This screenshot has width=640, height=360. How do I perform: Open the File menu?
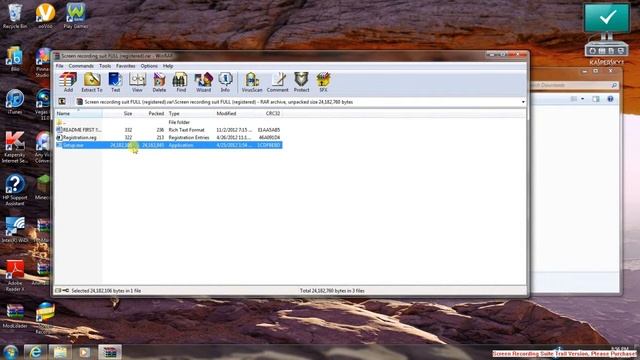(60, 66)
